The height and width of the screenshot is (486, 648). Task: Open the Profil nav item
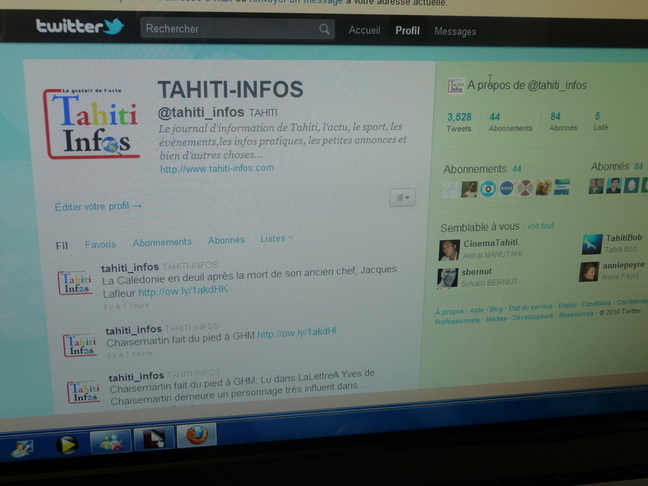point(407,31)
